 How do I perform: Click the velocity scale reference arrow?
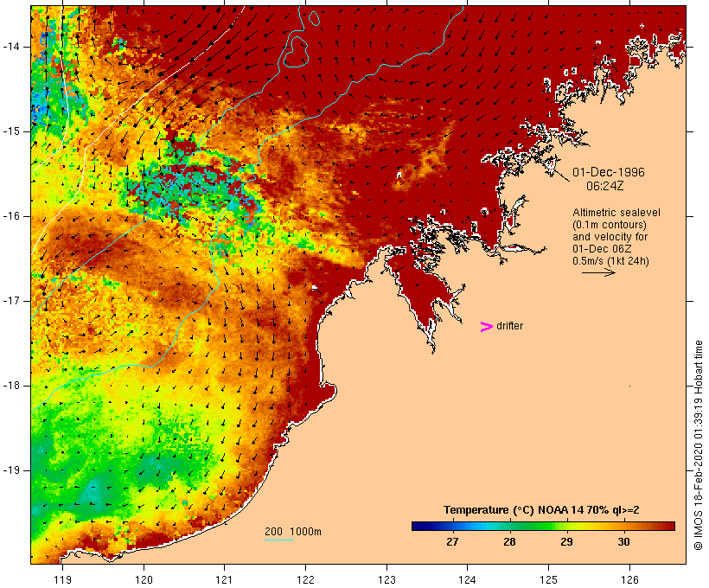point(598,272)
